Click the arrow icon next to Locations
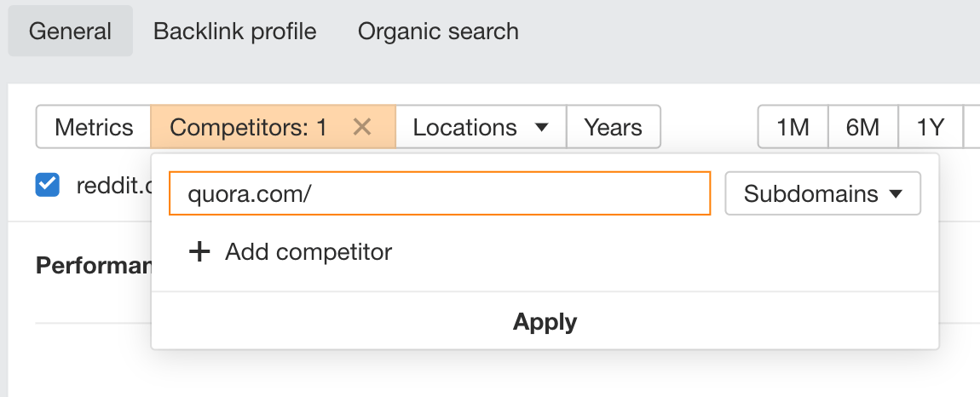This screenshot has width=980, height=397. click(x=541, y=128)
